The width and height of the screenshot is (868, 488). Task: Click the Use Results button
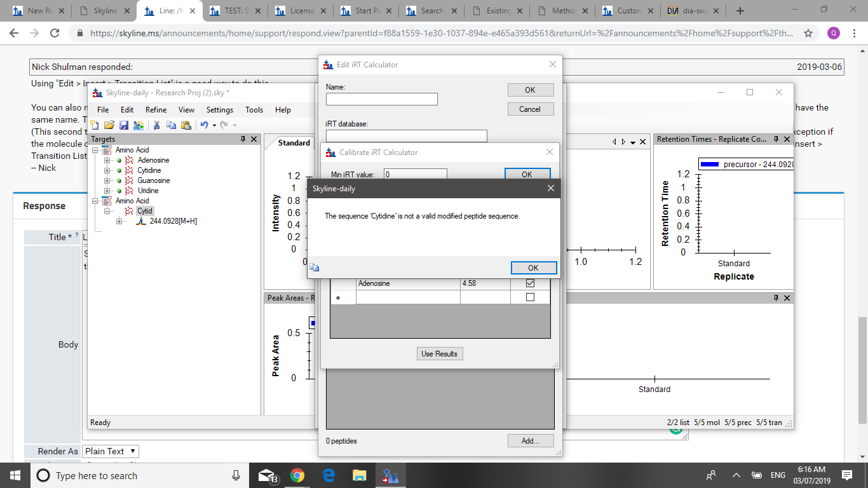(x=439, y=354)
